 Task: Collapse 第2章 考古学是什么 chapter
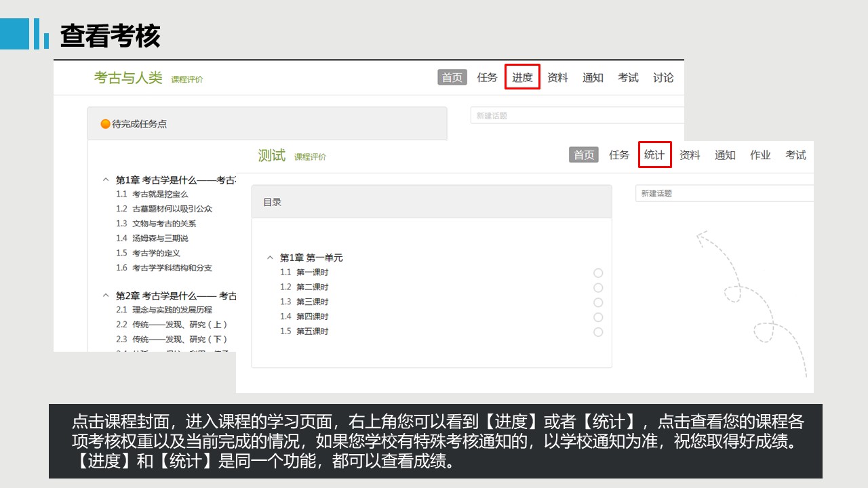105,296
